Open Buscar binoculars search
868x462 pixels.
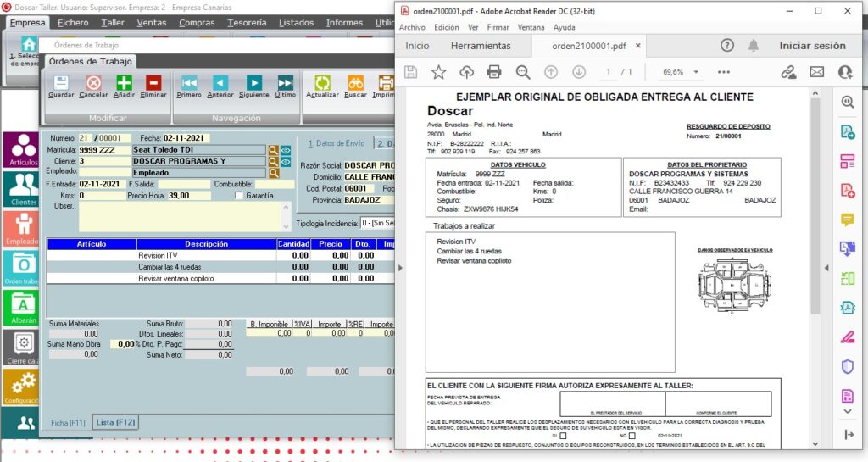[356, 84]
